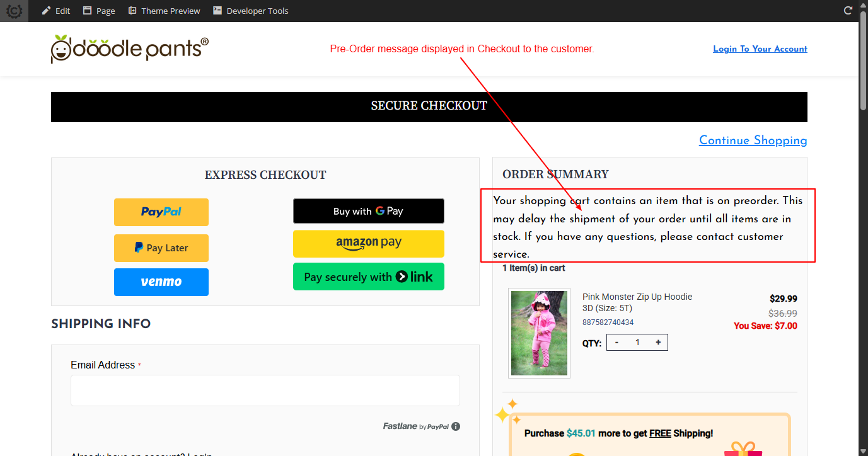This screenshot has width=868, height=456.
Task: Click the ORDER SUMMARY heading
Action: (555, 174)
